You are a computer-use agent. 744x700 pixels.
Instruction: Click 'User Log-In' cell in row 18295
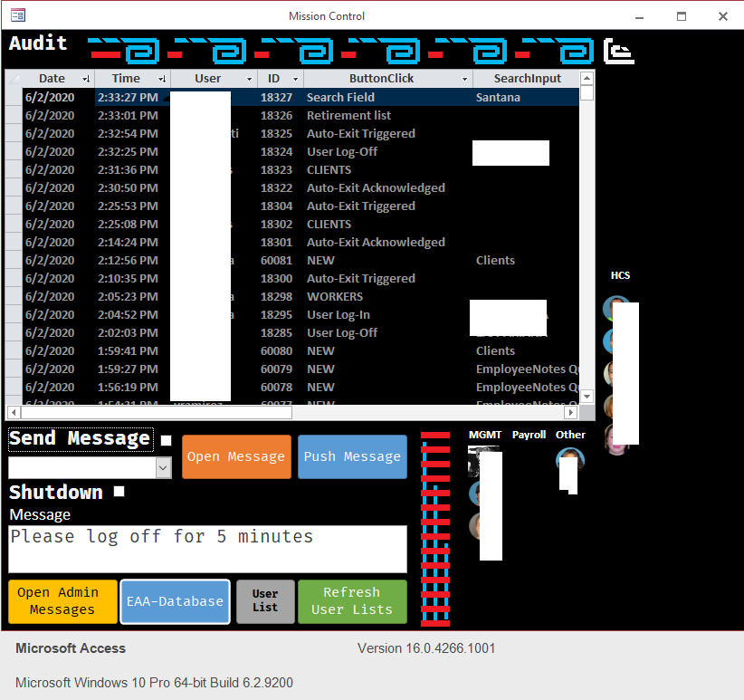339,314
